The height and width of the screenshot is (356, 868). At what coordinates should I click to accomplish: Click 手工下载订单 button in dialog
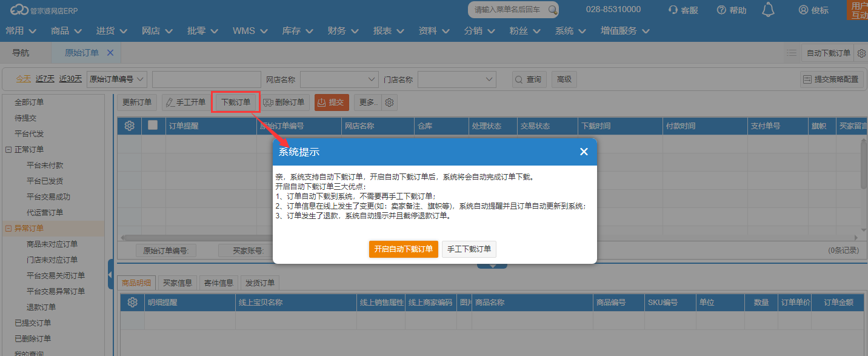[469, 249]
